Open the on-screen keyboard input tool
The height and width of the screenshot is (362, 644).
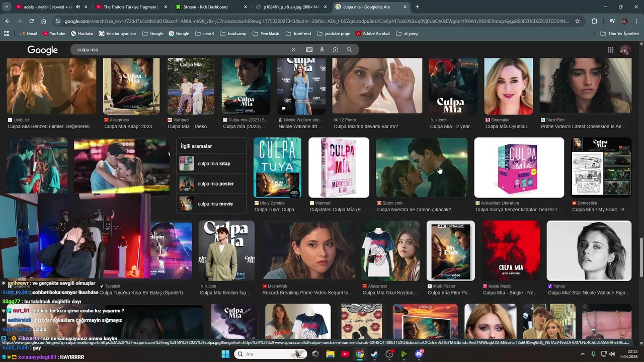(x=309, y=50)
